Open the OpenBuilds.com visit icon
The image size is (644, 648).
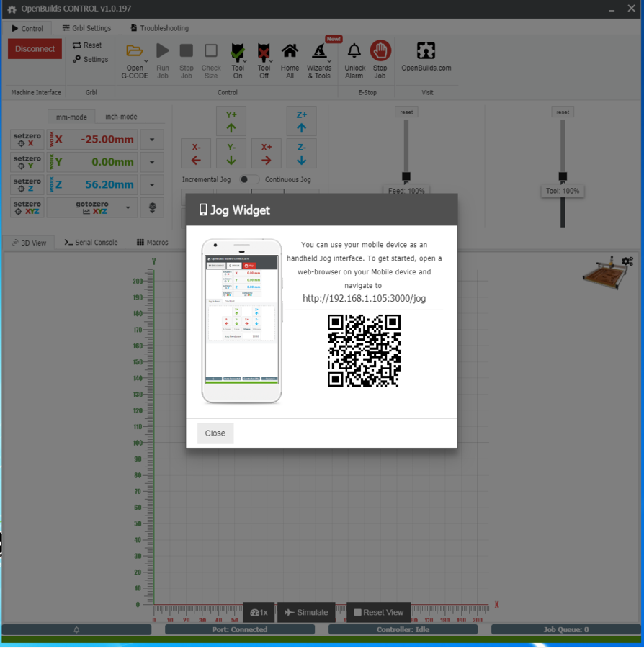click(x=426, y=51)
